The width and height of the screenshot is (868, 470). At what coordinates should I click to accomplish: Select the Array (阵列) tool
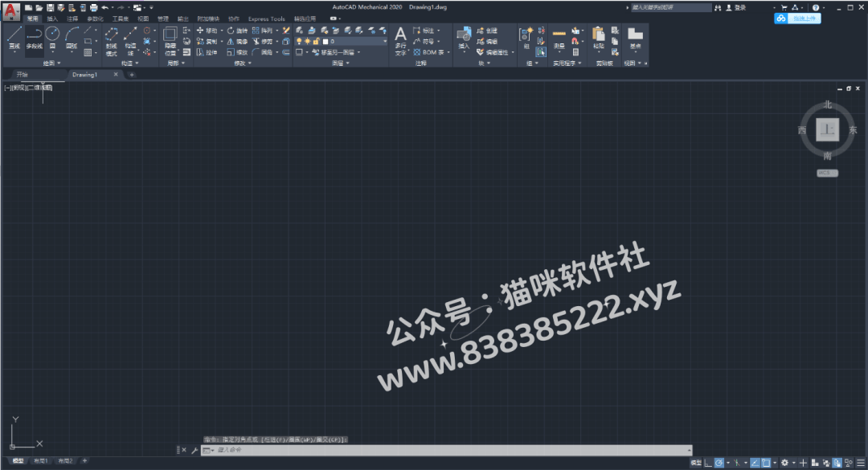click(263, 31)
